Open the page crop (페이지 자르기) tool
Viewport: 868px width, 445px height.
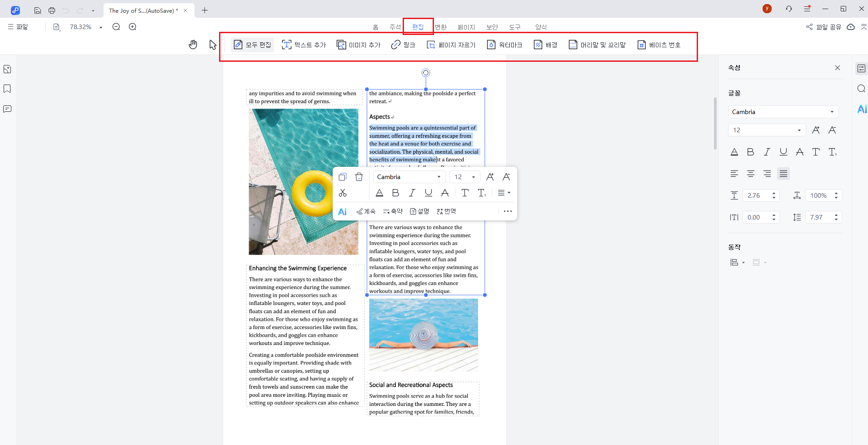pyautogui.click(x=451, y=45)
